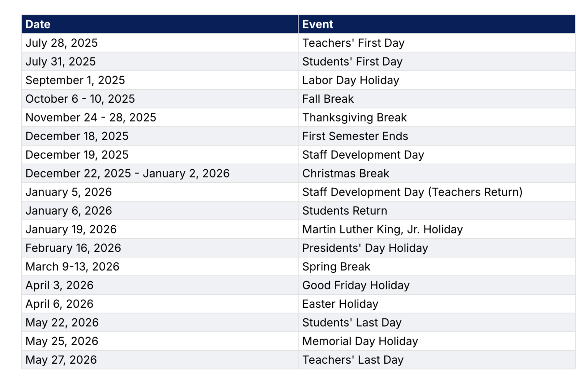Select the Fall Break event cell
Image resolution: width=588 pixels, height=389 pixels.
click(437, 99)
